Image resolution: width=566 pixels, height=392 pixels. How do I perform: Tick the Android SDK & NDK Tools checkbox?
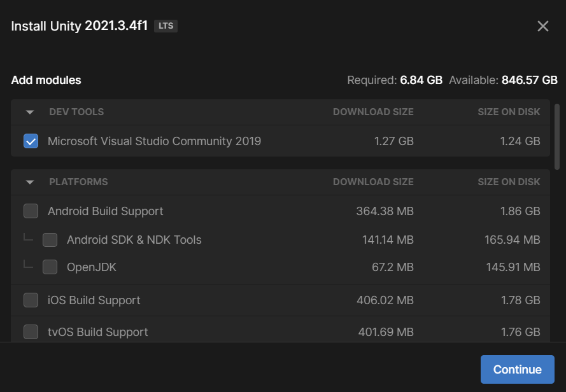tap(50, 240)
